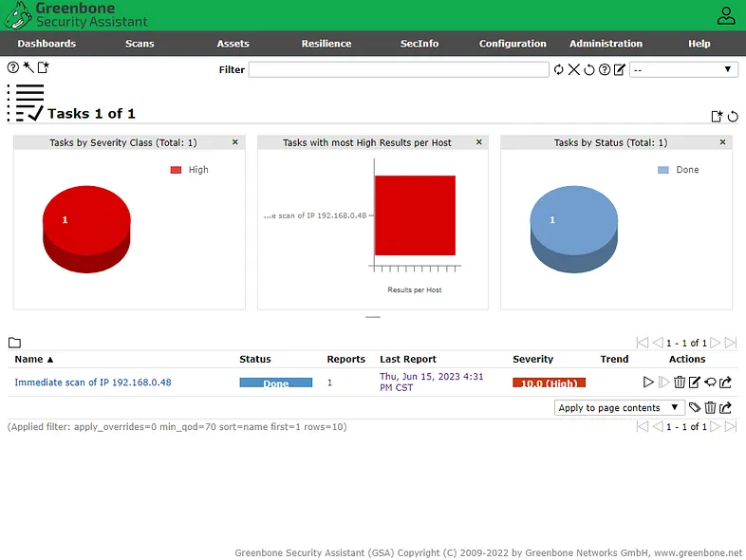Open the reports count link 1
This screenshot has height=560, width=746.
pyautogui.click(x=329, y=383)
